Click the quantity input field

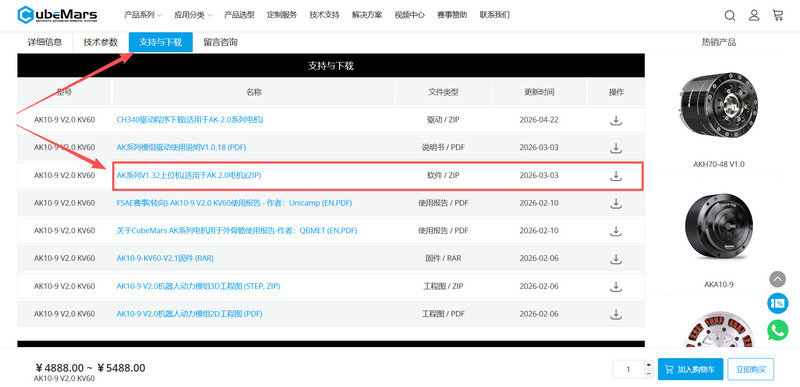pyautogui.click(x=628, y=369)
